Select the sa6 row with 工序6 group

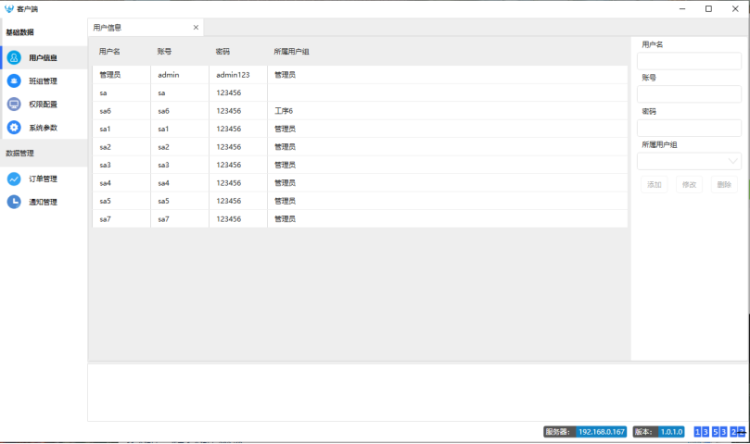click(x=360, y=111)
